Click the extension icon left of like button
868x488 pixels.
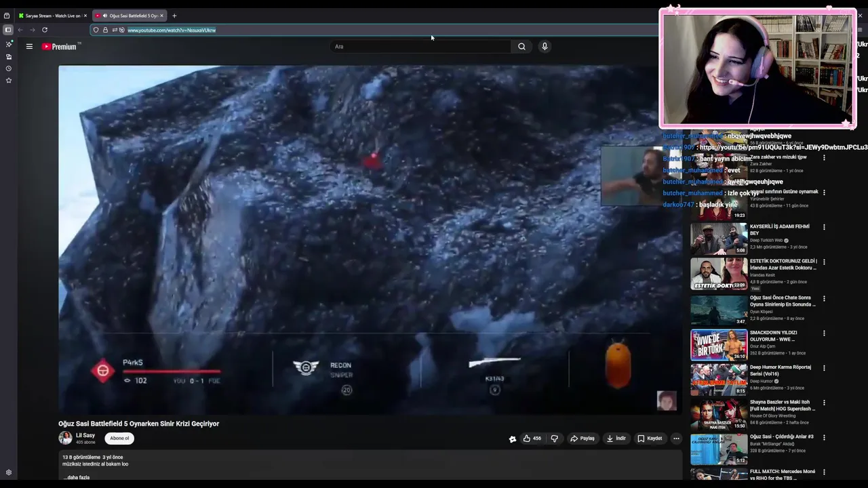click(513, 439)
